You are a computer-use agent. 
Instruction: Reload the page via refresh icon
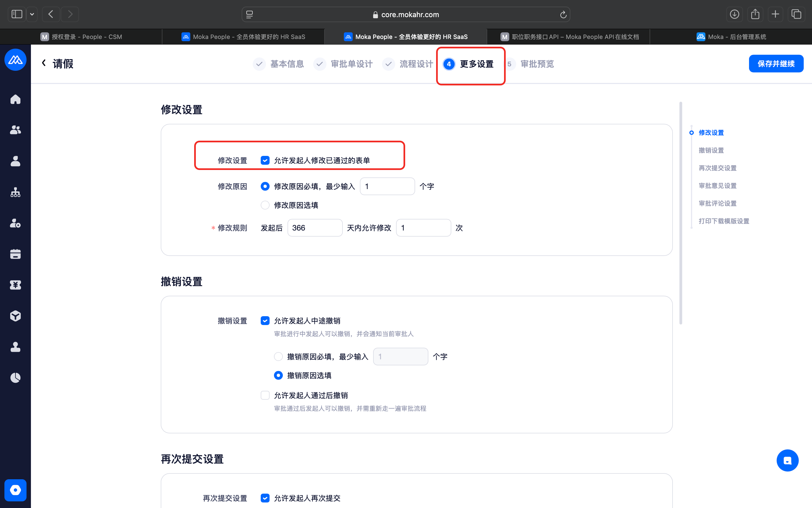tap(563, 14)
